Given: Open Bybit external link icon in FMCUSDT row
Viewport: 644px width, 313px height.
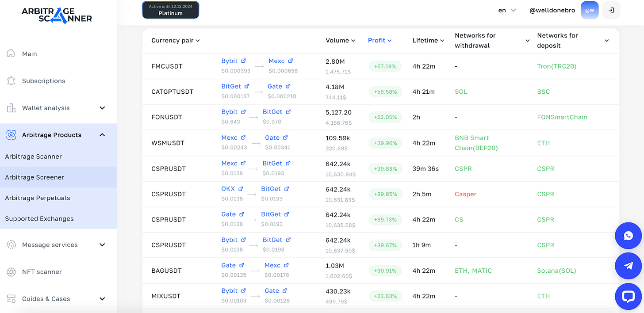Looking at the screenshot, I should [x=243, y=61].
